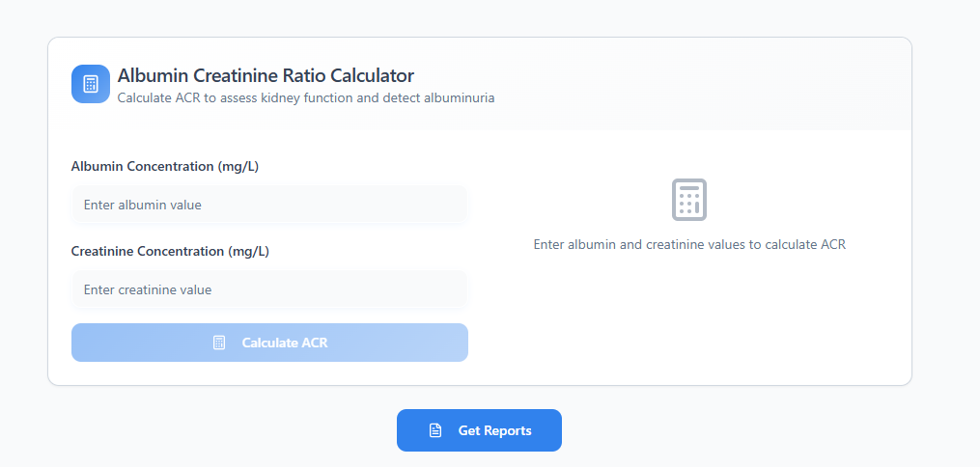The height and width of the screenshot is (467, 980).
Task: Click the document icon inside Get Reports
Action: pos(435,430)
